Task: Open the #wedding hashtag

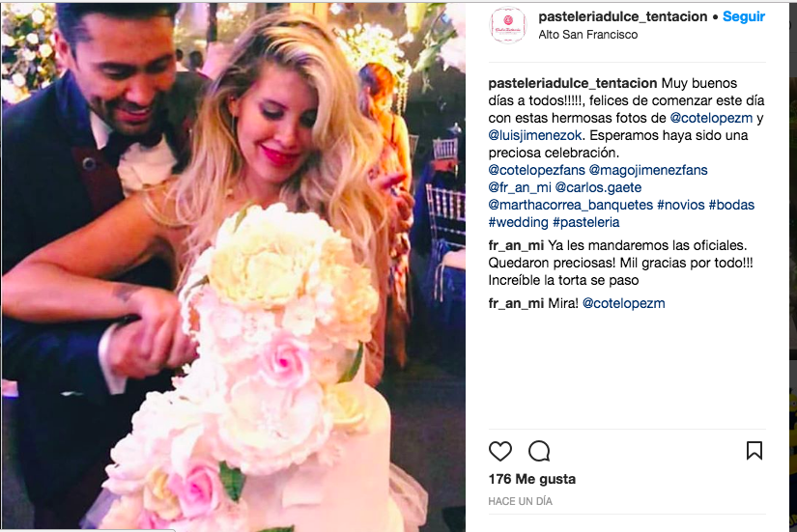Action: point(518,222)
